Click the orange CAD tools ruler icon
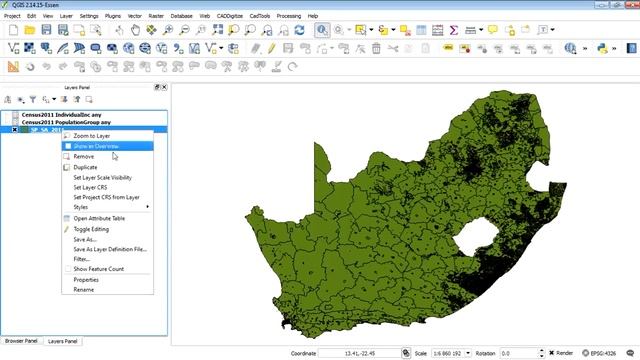 (x=13, y=66)
